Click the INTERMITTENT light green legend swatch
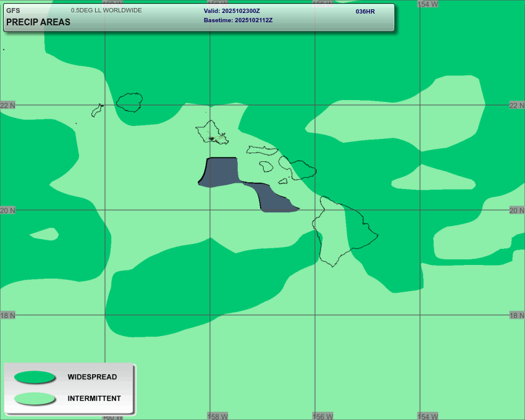 point(35,398)
